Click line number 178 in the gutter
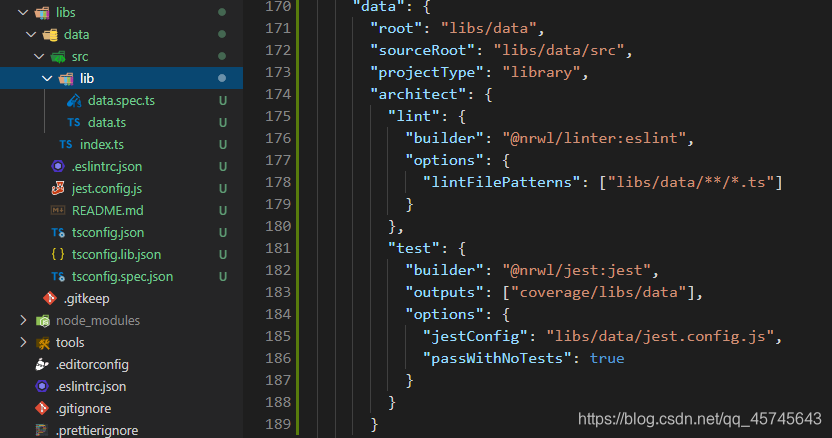Viewport: 832px width, 438px height. coord(278,182)
